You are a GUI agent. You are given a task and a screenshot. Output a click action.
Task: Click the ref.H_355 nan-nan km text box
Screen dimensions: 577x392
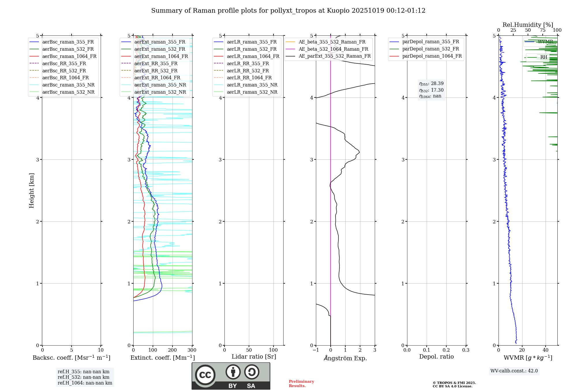tap(83, 372)
